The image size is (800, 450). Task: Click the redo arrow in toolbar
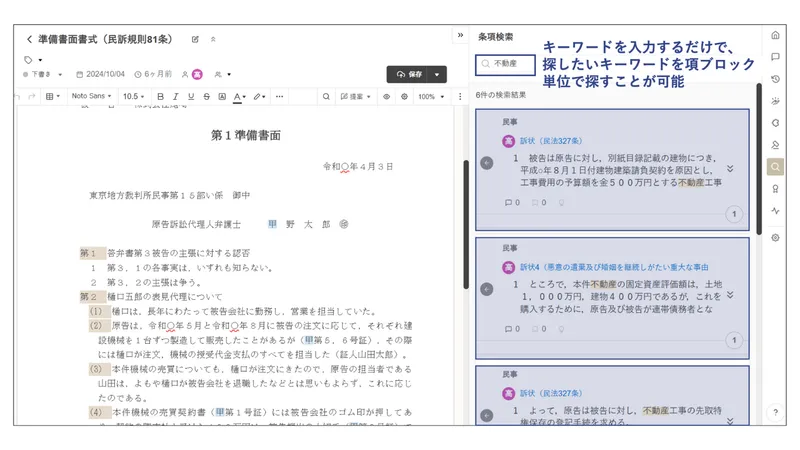tap(32, 96)
